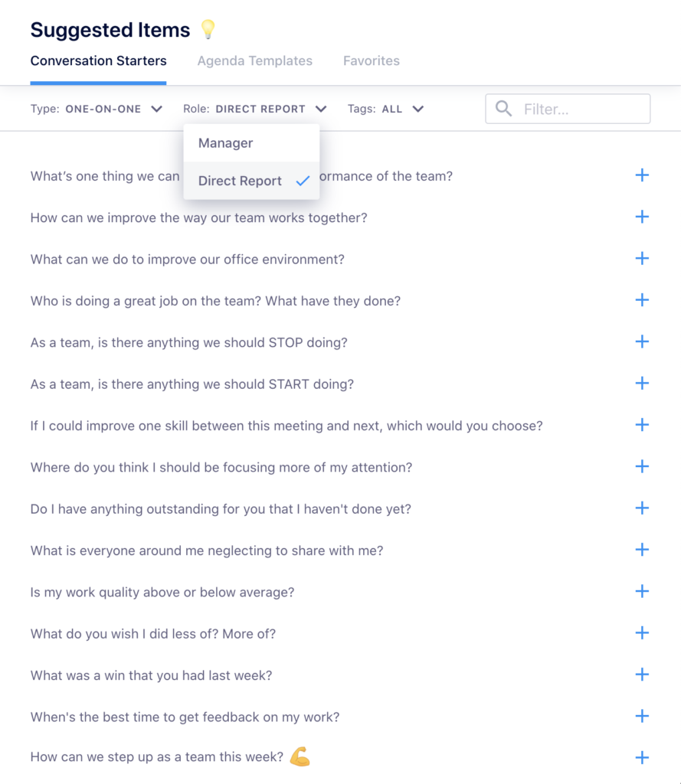This screenshot has width=681, height=784.
Task: Click 'Where do you think I should be focusing' question
Action: pyautogui.click(x=221, y=468)
